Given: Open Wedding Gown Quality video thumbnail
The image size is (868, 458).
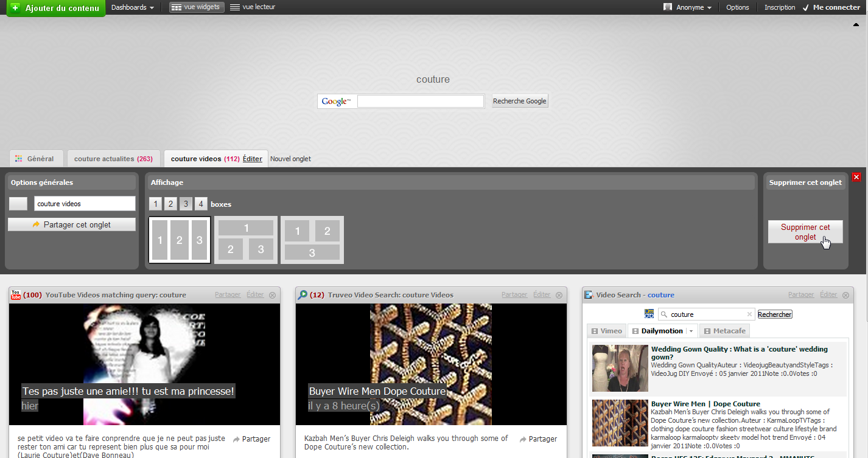Looking at the screenshot, I should pos(620,368).
